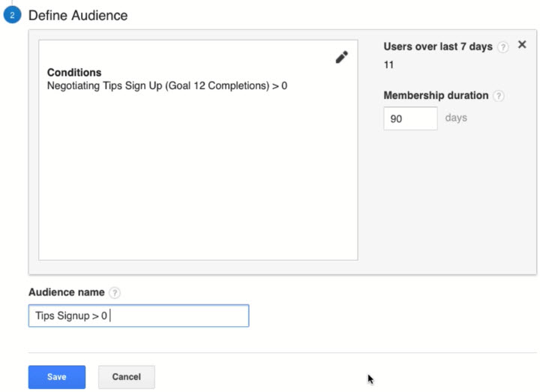Screen dimensions: 540x392
Task: Select the Define Audience step heading
Action: pyautogui.click(x=78, y=15)
